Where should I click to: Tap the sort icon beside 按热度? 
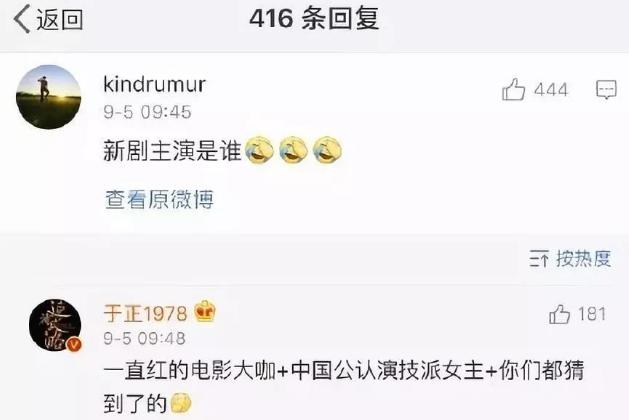pyautogui.click(x=539, y=259)
